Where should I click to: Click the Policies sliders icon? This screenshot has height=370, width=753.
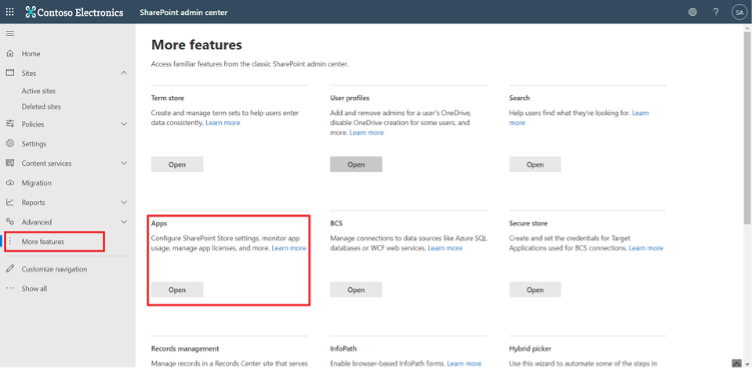pos(10,124)
